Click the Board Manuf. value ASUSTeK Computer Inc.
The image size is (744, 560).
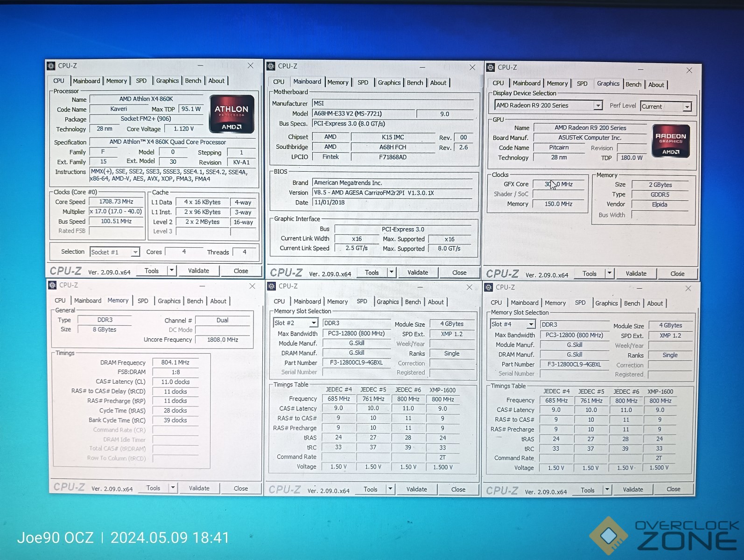tap(590, 138)
